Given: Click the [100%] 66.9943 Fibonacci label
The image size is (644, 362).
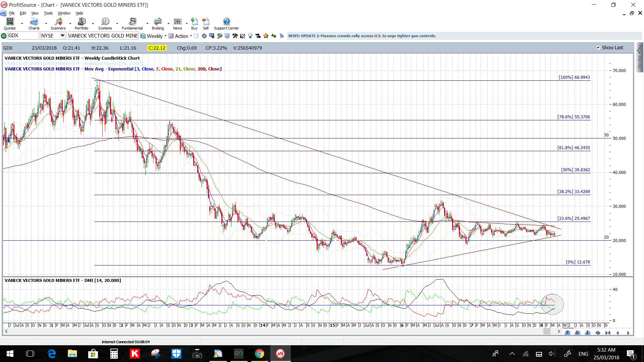Looking at the screenshot, I should click(574, 77).
